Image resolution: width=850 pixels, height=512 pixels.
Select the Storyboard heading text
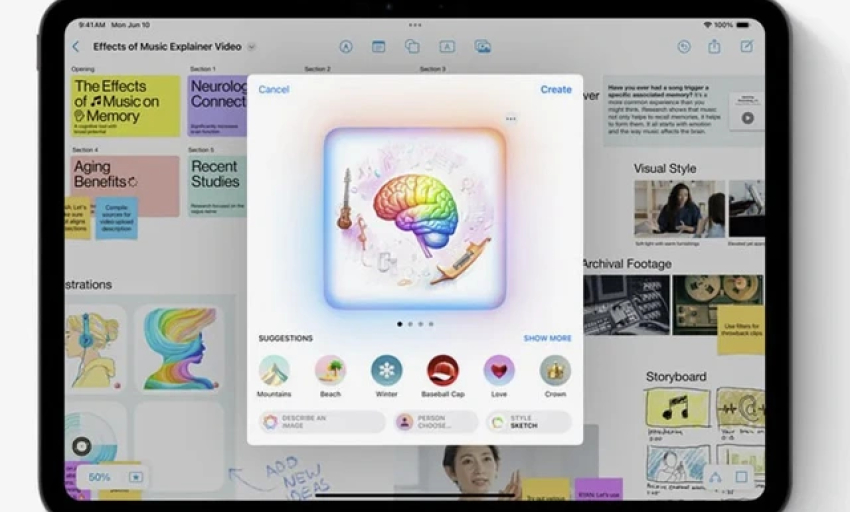click(x=676, y=376)
